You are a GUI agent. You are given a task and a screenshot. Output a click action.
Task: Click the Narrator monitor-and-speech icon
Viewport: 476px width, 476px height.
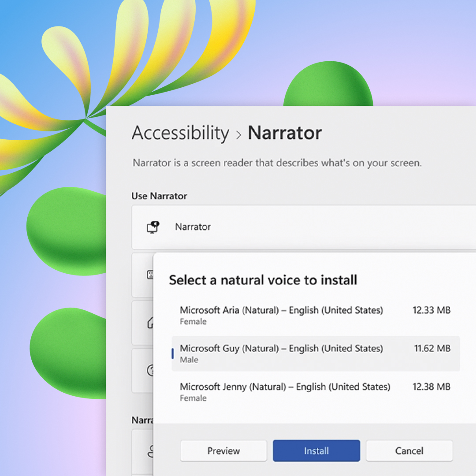(x=153, y=226)
